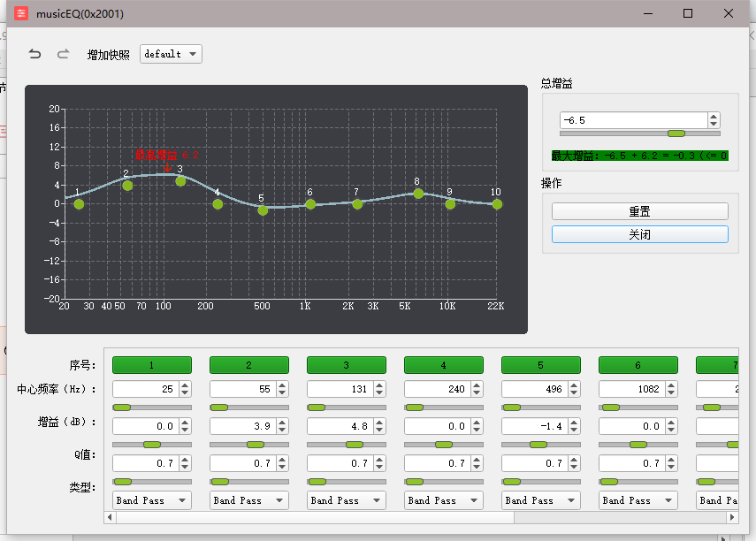This screenshot has height=541, width=756.
Task: Click the total gain spinner arrows
Action: point(714,120)
